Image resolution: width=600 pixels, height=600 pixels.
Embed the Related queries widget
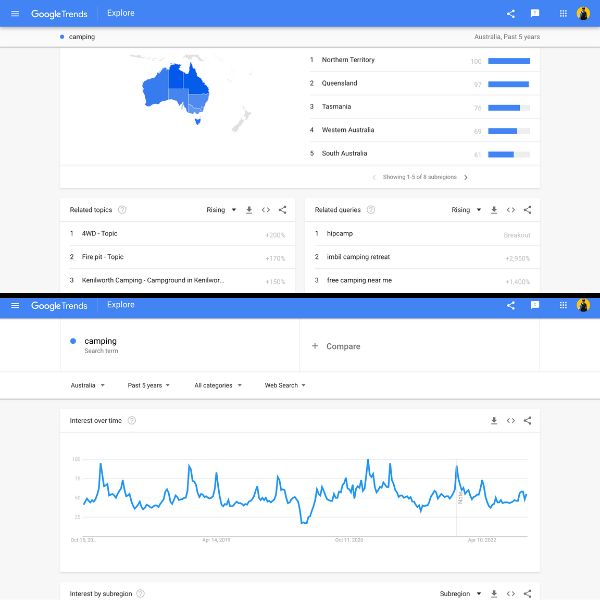(x=510, y=210)
